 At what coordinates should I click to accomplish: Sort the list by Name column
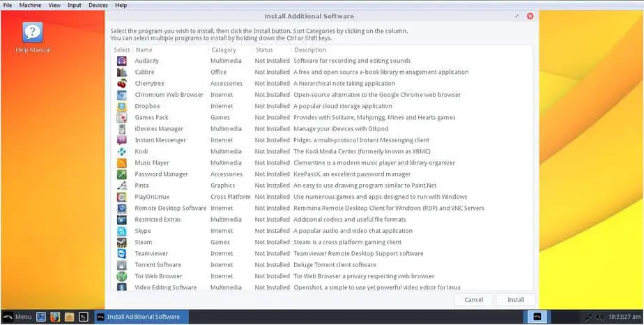144,50
